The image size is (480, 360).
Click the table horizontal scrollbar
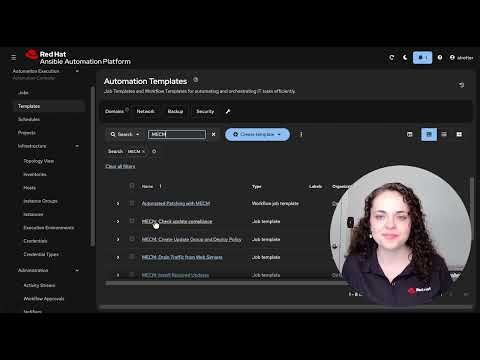[227, 283]
